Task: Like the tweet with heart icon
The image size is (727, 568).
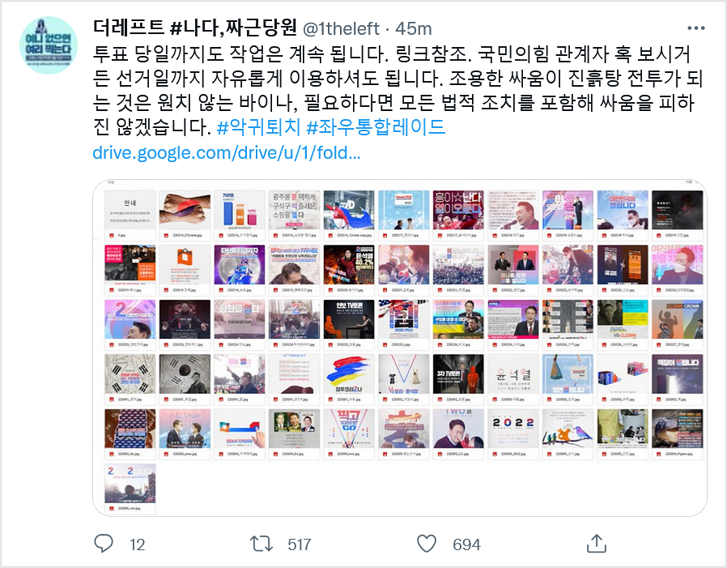Action: [x=427, y=543]
